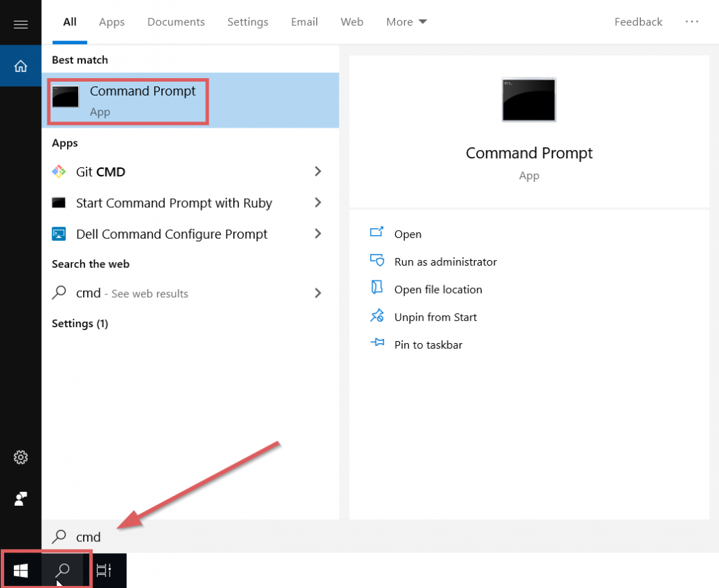Open the three-dots options menu
Image resolution: width=719 pixels, height=588 pixels.
click(692, 22)
